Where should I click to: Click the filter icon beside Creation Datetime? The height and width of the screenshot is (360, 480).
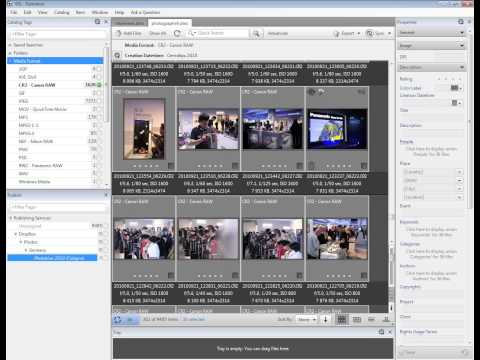click(117, 55)
